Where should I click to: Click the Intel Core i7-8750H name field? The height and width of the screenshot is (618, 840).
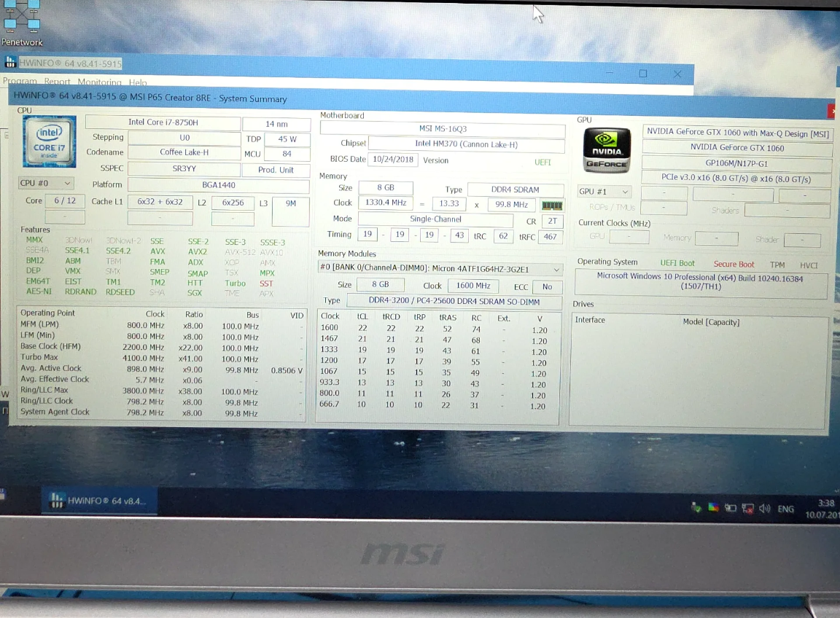point(163,122)
